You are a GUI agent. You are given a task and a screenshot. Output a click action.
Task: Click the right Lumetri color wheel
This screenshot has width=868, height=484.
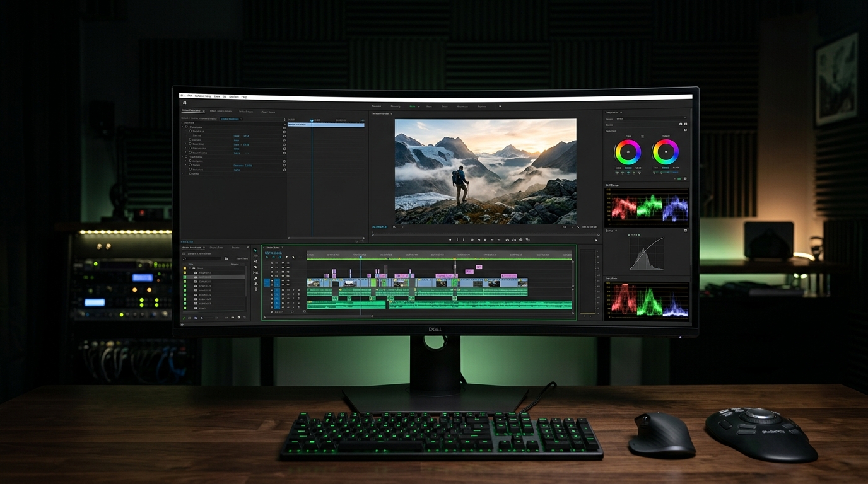[x=666, y=152]
